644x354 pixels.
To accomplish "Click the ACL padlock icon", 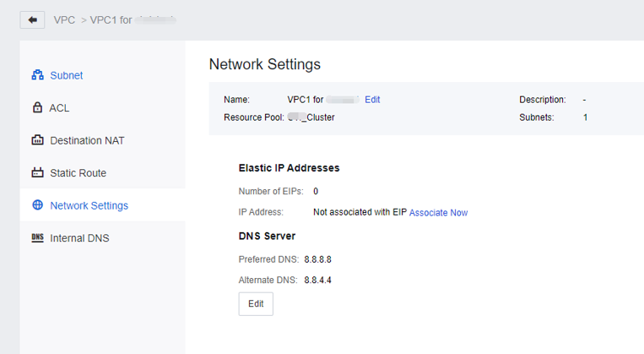I will click(x=37, y=107).
